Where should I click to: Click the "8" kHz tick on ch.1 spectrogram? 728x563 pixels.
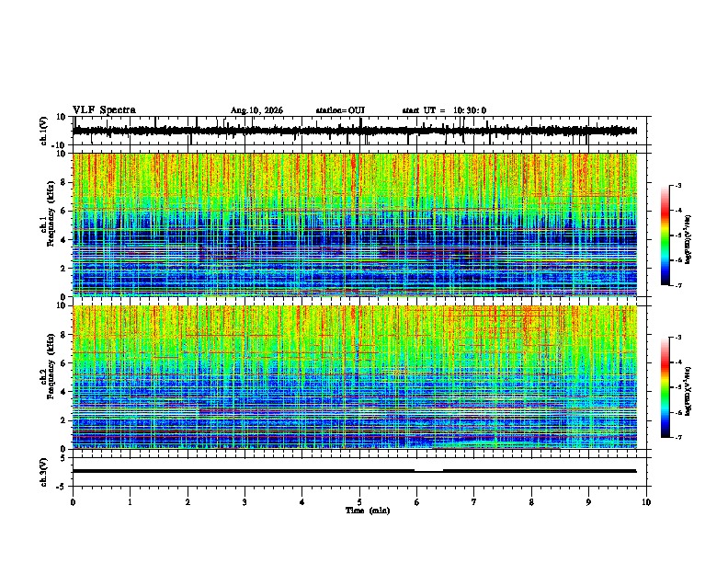coord(63,182)
